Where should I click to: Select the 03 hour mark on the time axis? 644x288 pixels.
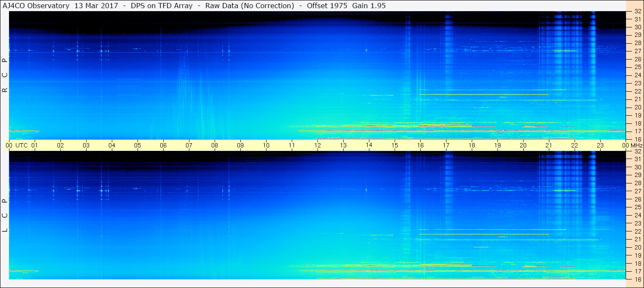point(86,145)
